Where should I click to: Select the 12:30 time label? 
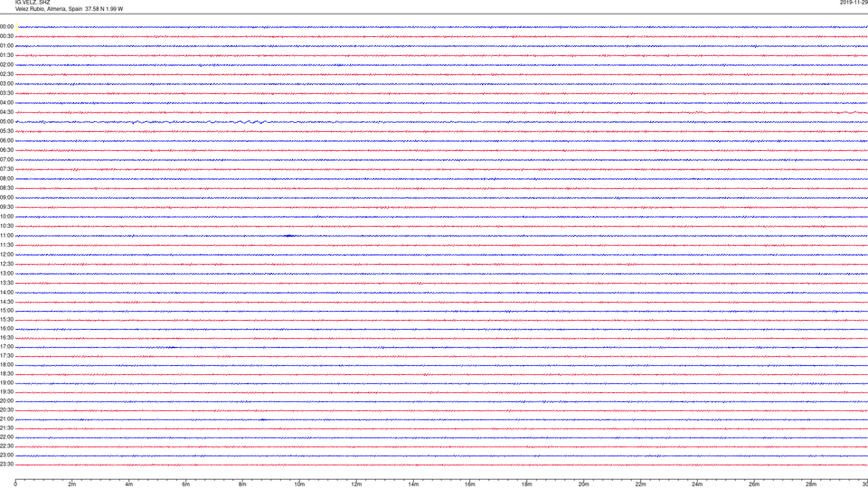click(6, 264)
